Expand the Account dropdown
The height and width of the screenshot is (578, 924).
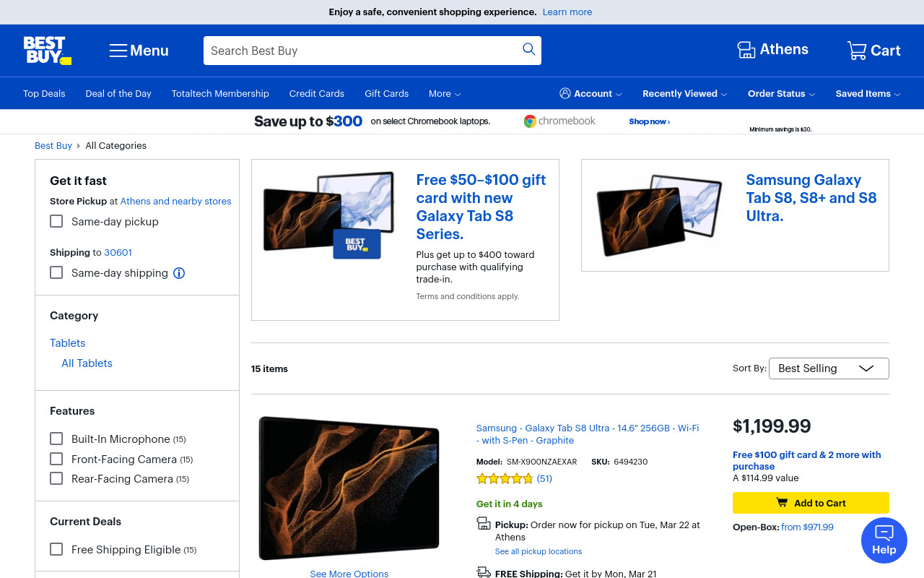[x=590, y=93]
